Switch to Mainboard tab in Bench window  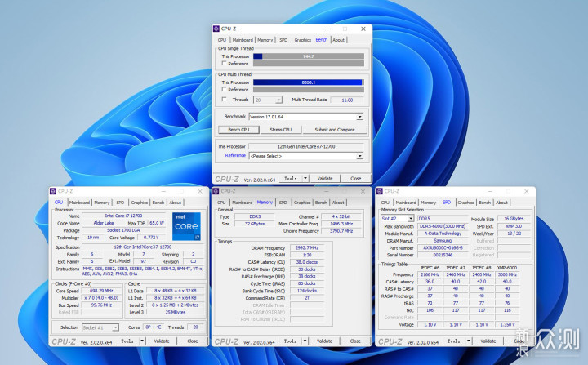click(x=243, y=40)
